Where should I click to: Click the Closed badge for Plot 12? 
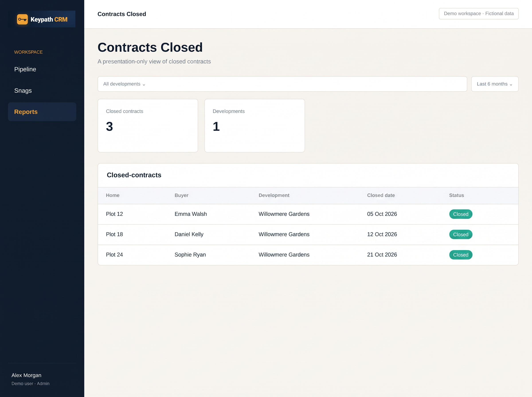461,214
